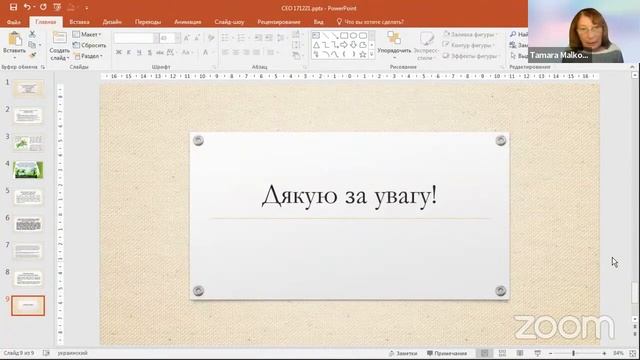This screenshot has height=360, width=640.
Task: Open the Вид tab
Action: [x=318, y=22]
